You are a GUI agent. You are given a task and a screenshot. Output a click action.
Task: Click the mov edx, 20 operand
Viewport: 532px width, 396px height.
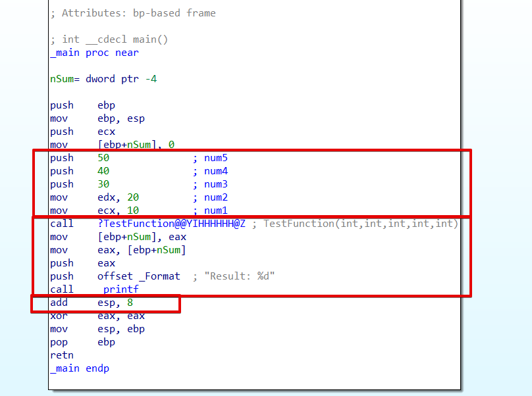coord(119,197)
